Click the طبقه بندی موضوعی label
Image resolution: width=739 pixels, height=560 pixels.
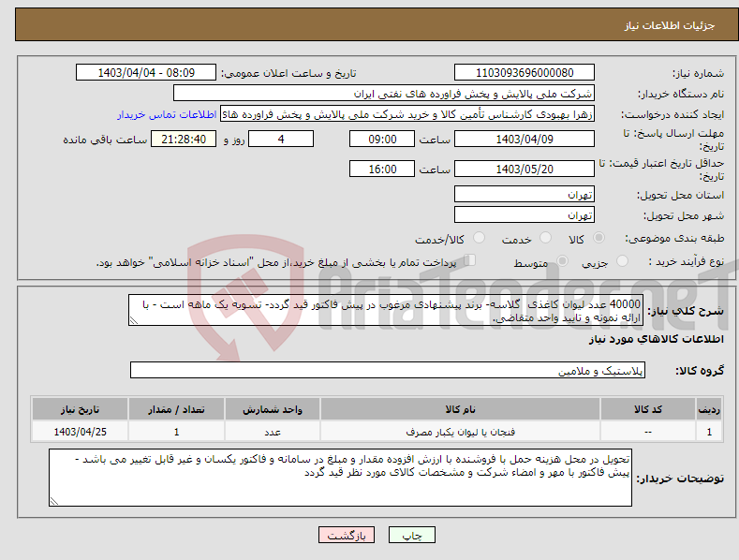point(674,238)
